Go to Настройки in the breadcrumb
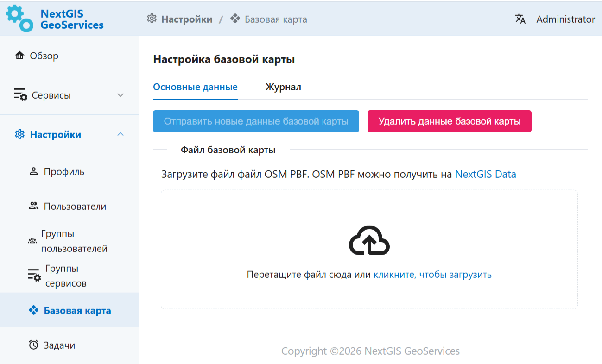Viewport: 602px width, 364px height. 186,19
